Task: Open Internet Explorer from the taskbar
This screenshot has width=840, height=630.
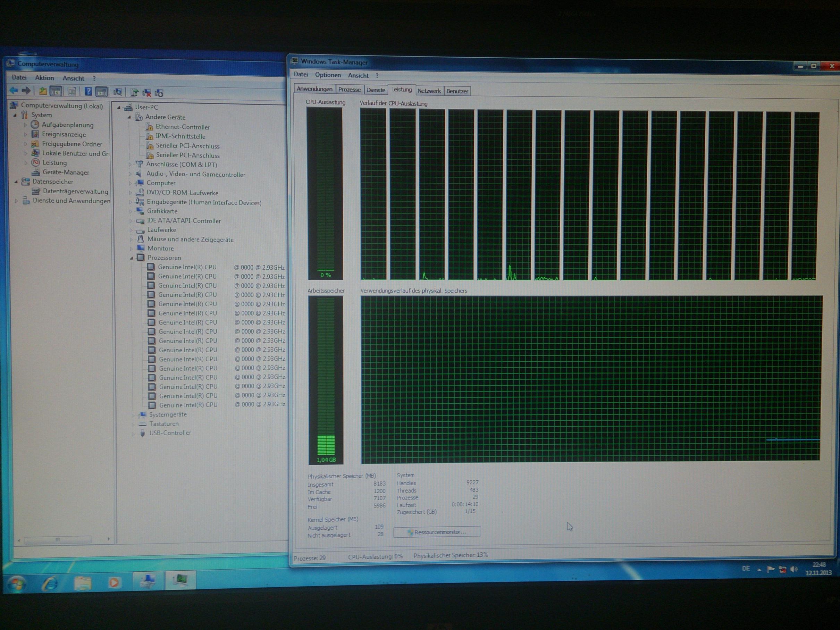Action: tap(50, 583)
